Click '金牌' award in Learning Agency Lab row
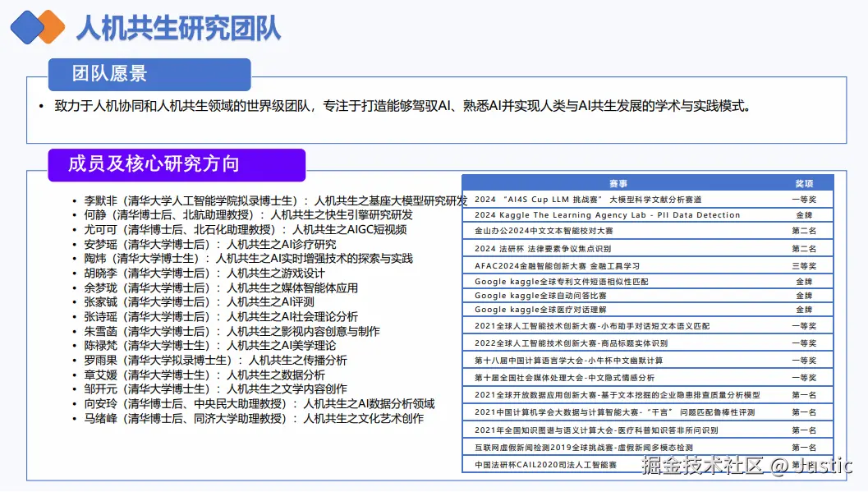The width and height of the screenshot is (868, 492). 804,214
